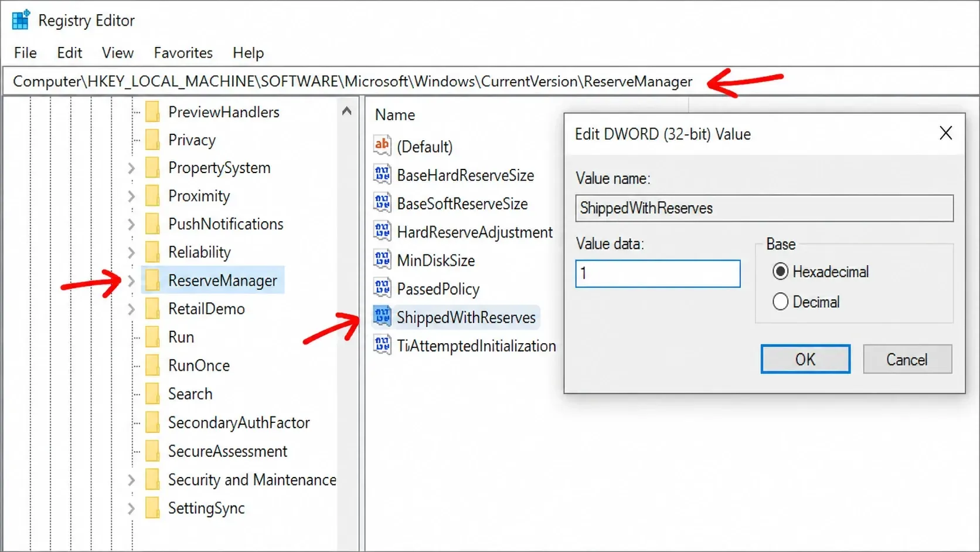
Task: Click the PropertySystem folder icon
Action: coord(152,168)
